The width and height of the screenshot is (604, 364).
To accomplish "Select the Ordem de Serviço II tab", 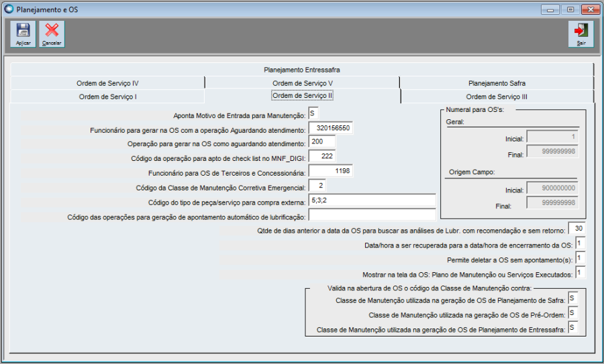I will click(303, 95).
